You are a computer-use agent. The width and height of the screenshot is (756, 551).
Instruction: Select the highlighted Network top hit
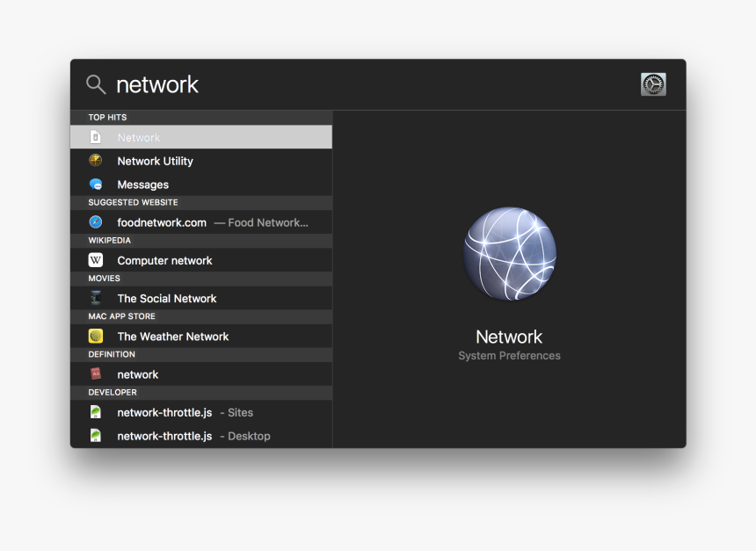(201, 137)
